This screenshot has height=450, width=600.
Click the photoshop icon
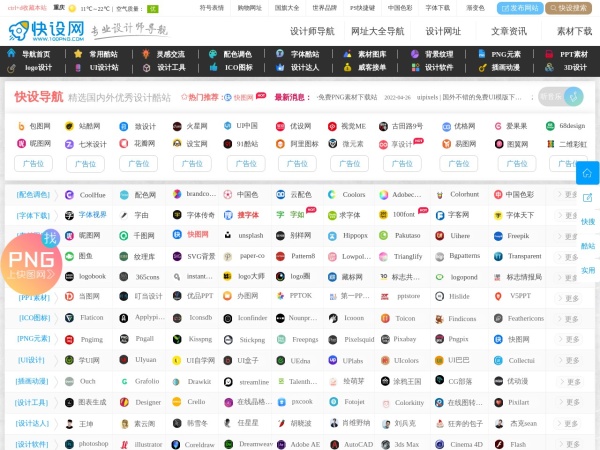[x=69, y=444]
